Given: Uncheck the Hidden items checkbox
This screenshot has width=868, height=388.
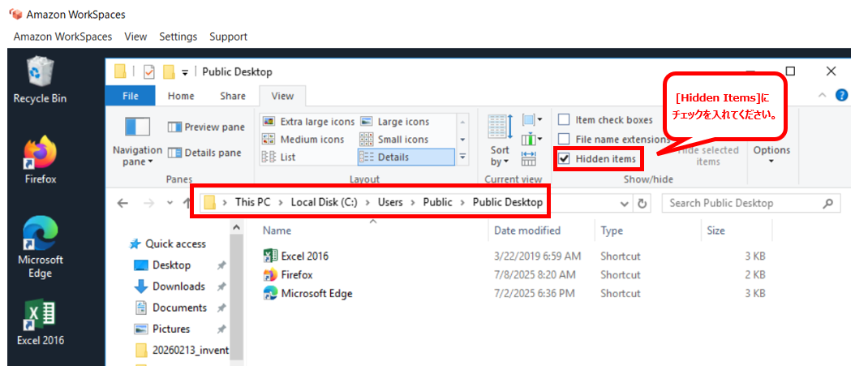Looking at the screenshot, I should pyautogui.click(x=565, y=159).
